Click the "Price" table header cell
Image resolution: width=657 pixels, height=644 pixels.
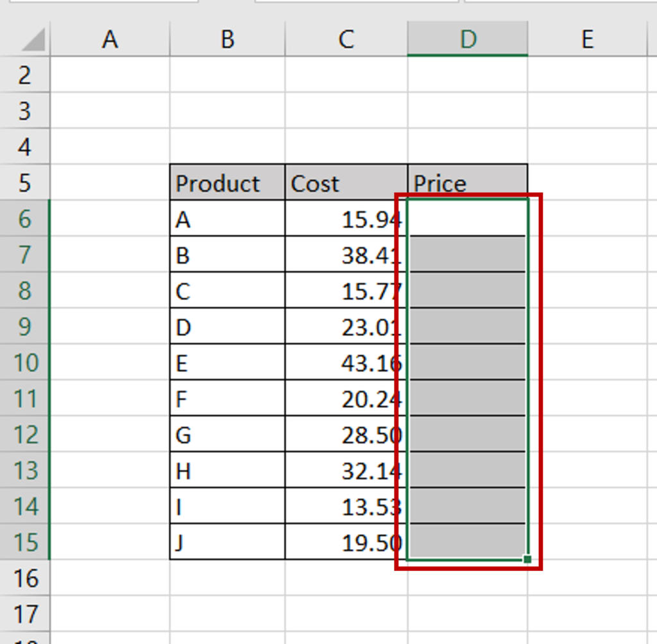(x=468, y=182)
